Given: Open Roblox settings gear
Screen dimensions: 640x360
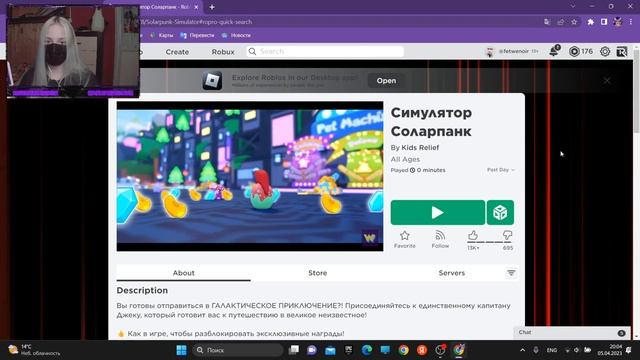Looking at the screenshot, I should tap(605, 51).
